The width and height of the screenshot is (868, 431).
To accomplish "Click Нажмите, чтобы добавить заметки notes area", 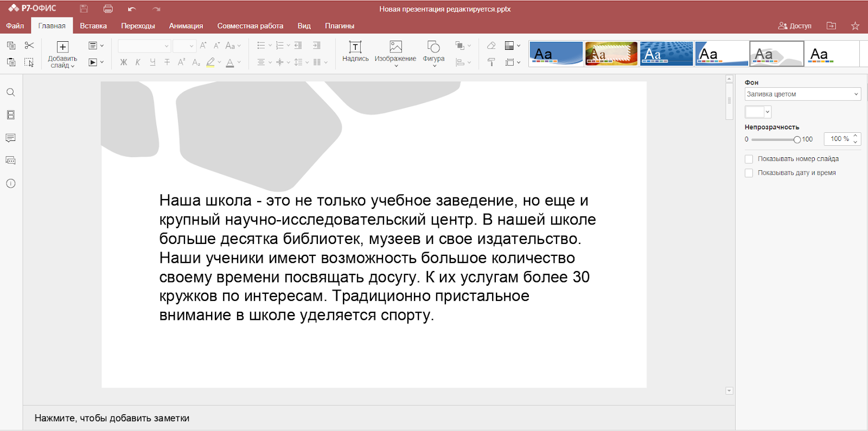I will [x=112, y=418].
